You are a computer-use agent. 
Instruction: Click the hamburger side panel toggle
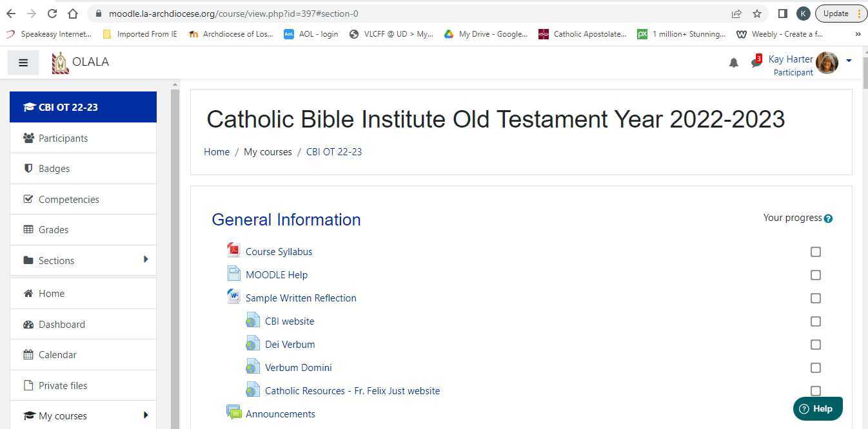23,62
